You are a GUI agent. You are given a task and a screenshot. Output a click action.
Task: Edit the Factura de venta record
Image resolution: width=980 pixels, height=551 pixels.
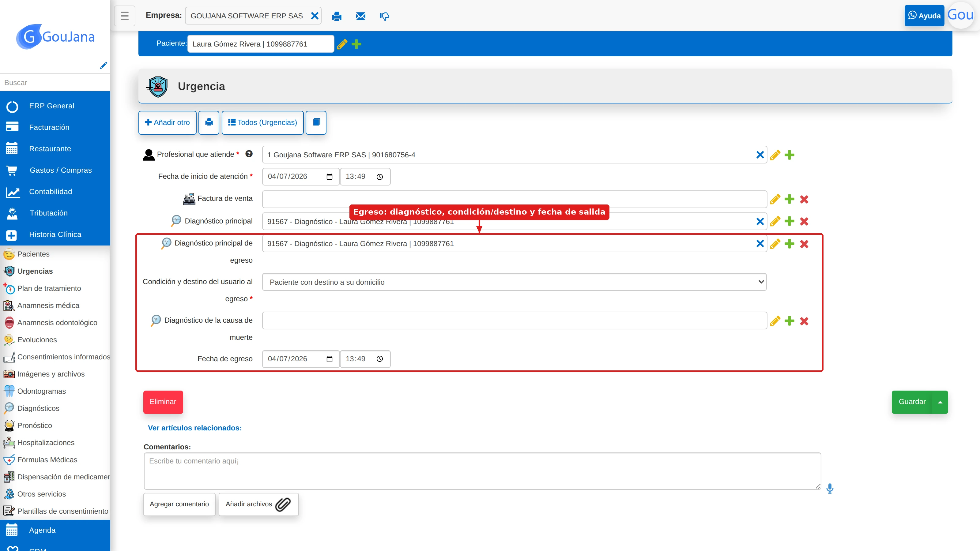[x=775, y=199]
